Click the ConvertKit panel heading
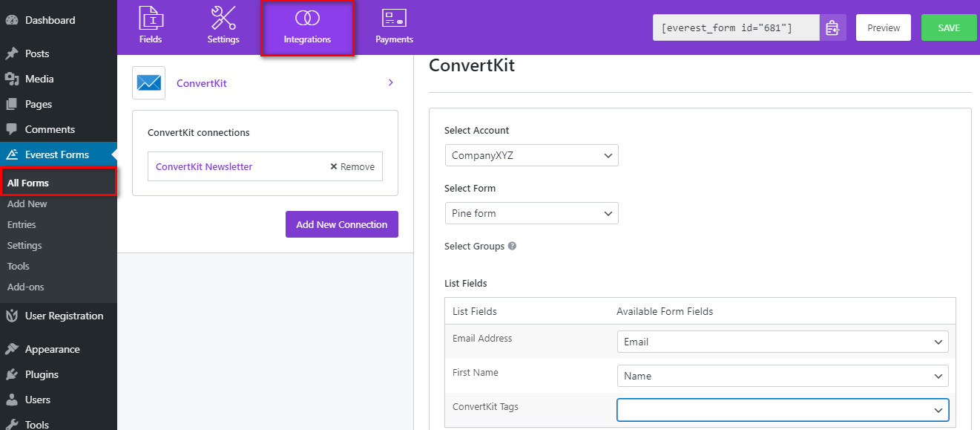 click(472, 65)
